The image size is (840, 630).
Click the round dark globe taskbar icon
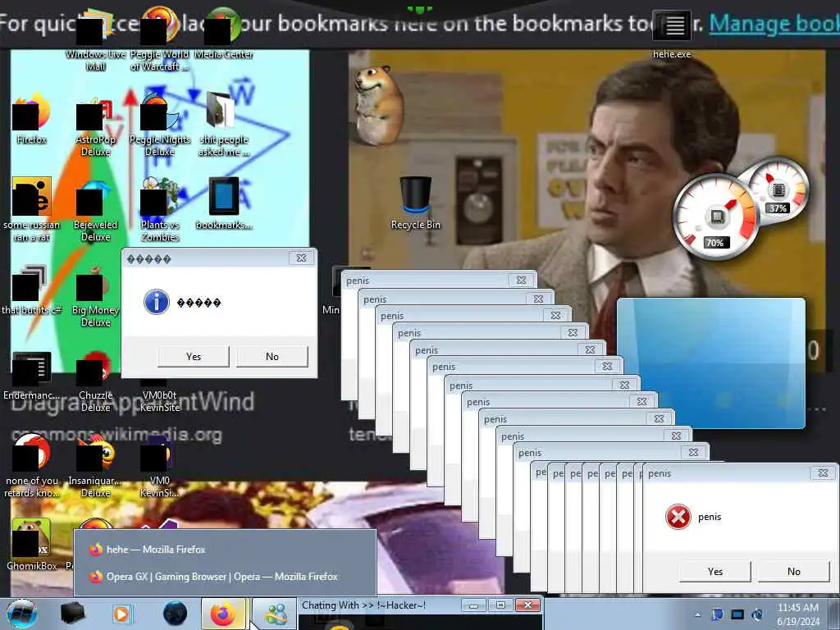click(175, 614)
